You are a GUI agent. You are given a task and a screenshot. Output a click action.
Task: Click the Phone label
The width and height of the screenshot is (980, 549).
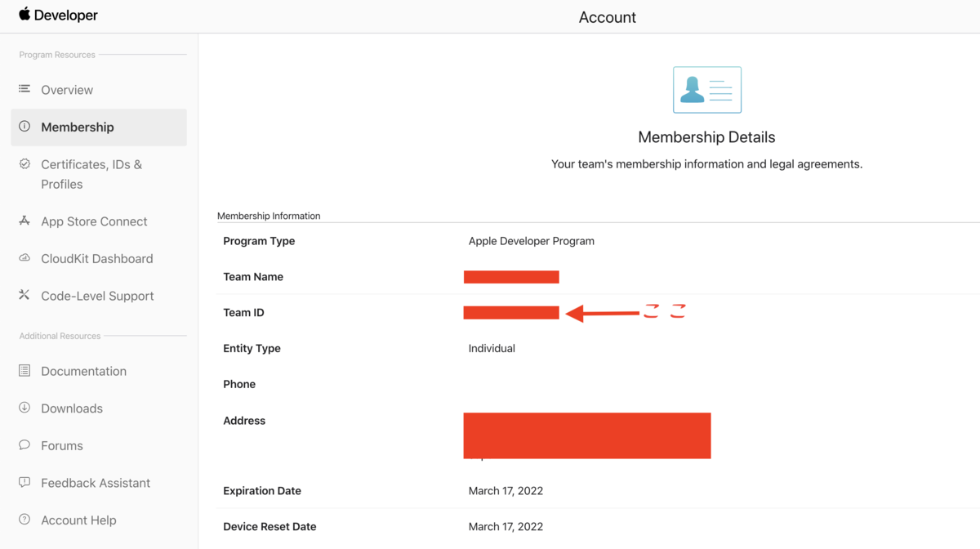tap(239, 384)
